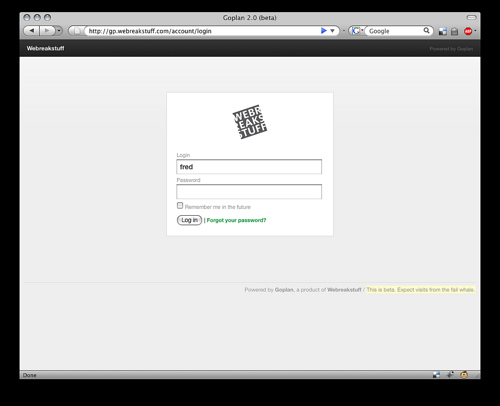Focus the Login field containing fred
500x406 pixels.
pyautogui.click(x=249, y=167)
